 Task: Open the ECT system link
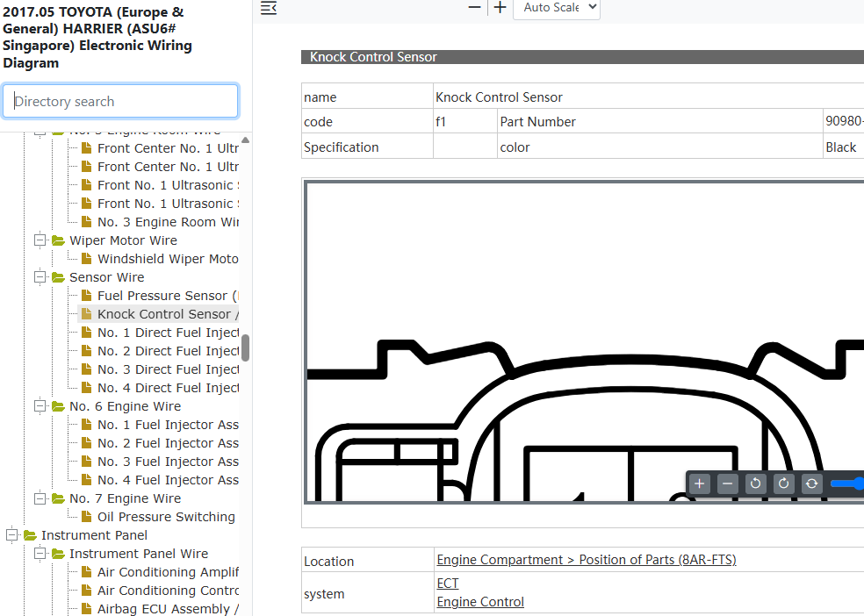point(448,583)
